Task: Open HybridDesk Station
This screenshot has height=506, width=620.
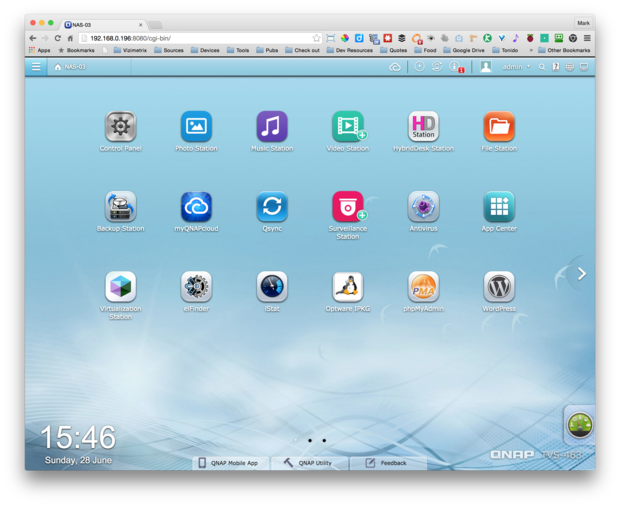Action: 423,126
